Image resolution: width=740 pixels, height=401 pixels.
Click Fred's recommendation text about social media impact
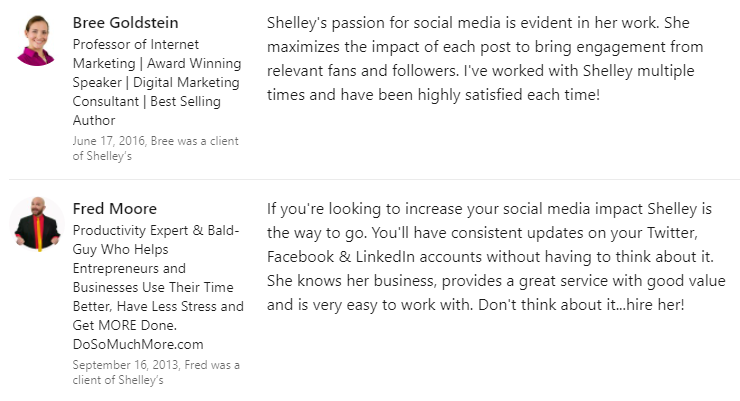tap(496, 256)
